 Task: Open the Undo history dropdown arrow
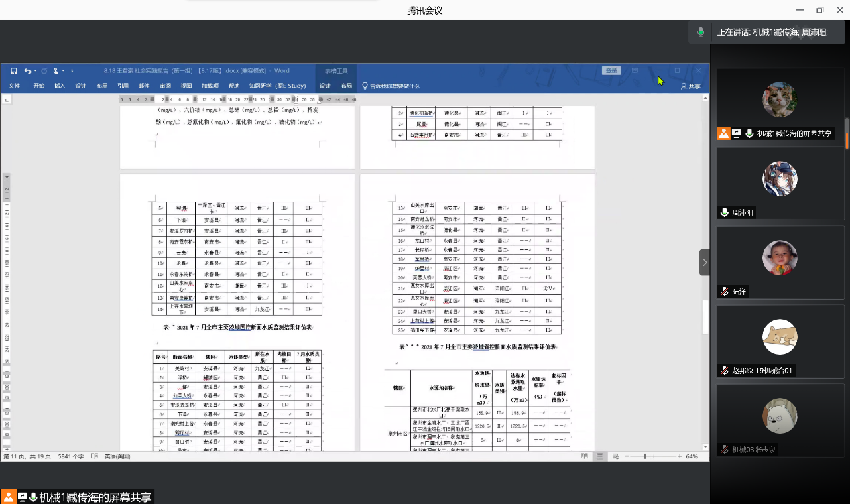34,70
